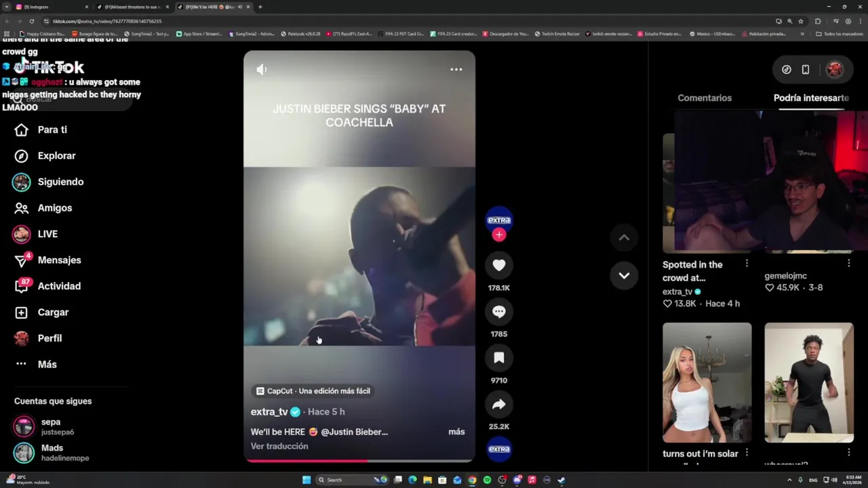The width and height of the screenshot is (868, 488).
Task: Switch to the Comentarios tab
Action: pos(705,98)
